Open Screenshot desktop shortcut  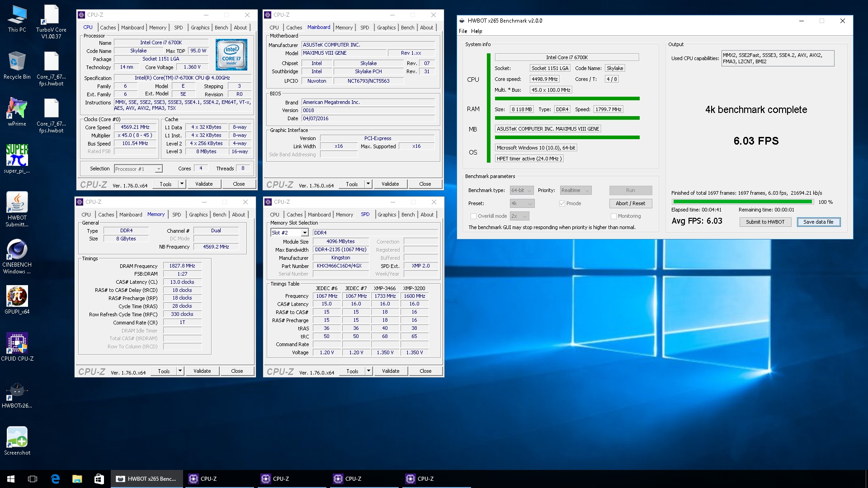pos(17,441)
